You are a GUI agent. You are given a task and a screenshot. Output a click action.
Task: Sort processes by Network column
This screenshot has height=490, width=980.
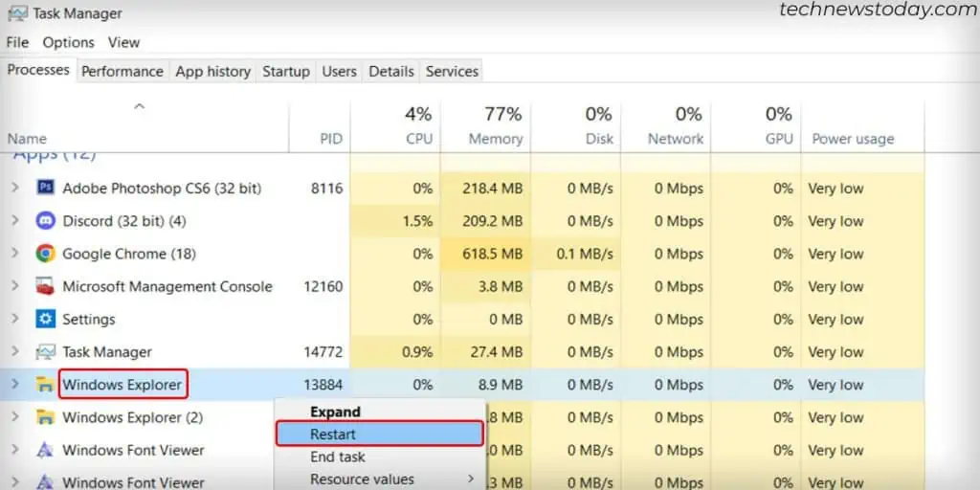coord(666,127)
